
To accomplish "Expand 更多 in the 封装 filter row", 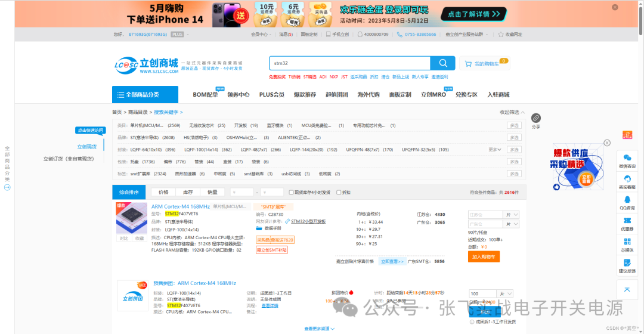I will coord(494,150).
